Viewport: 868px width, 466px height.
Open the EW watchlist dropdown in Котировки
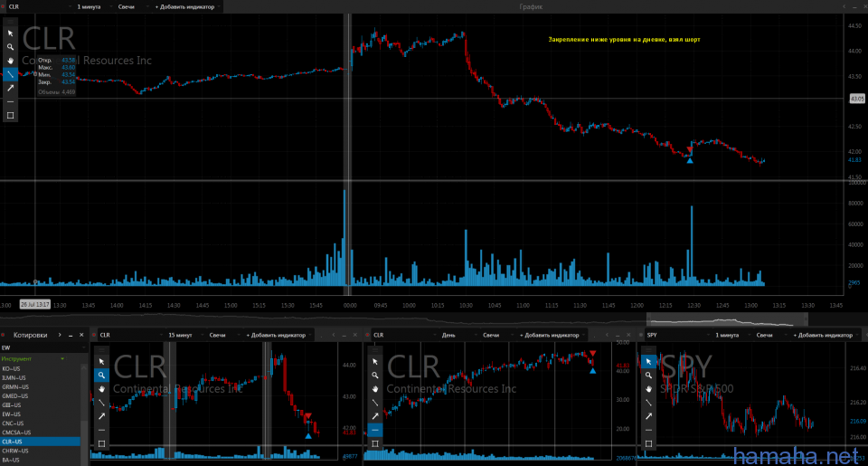(43, 347)
